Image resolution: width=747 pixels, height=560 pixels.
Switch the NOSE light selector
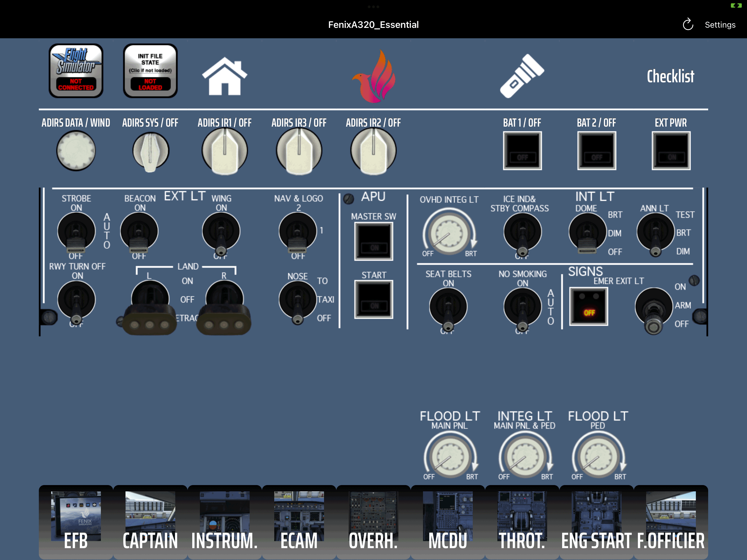click(297, 300)
